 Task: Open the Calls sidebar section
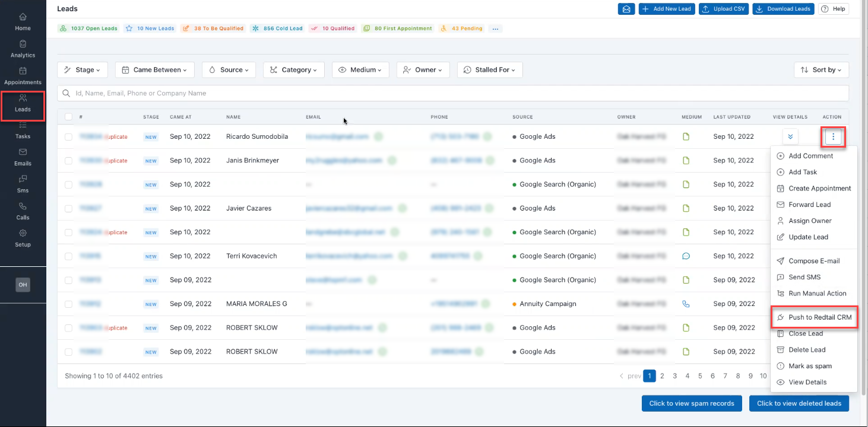point(23,211)
